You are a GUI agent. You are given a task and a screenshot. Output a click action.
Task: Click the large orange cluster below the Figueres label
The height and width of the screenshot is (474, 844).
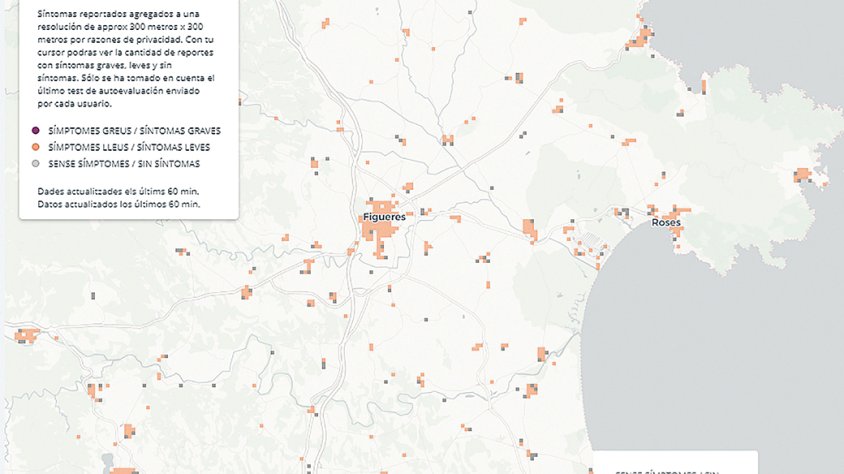(380, 236)
